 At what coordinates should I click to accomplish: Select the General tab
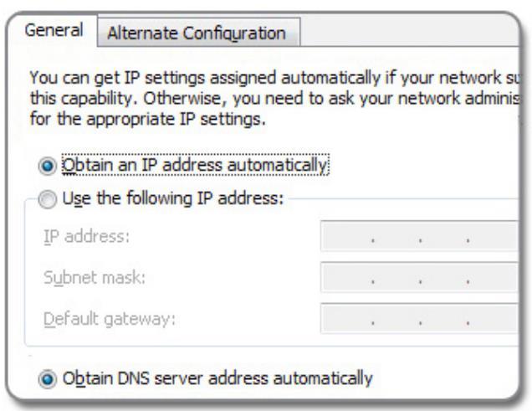pos(54,30)
